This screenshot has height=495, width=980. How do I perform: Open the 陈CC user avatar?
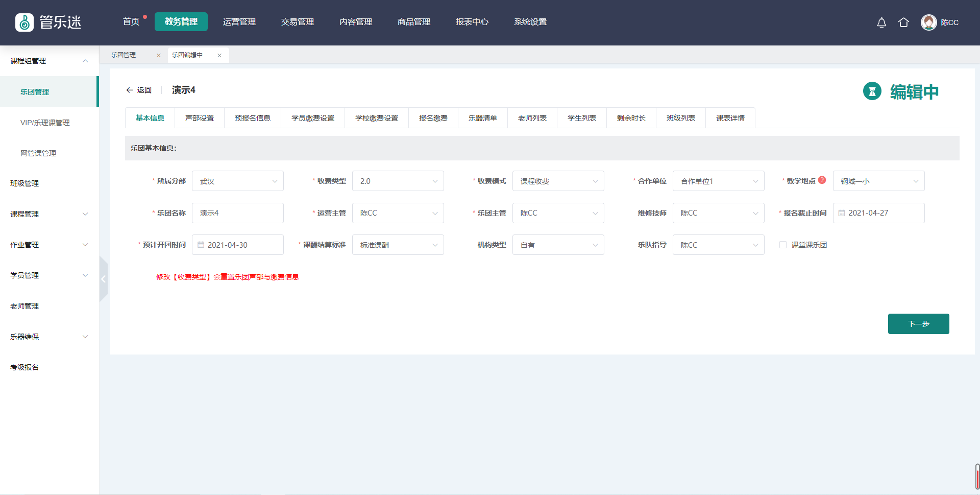point(928,22)
